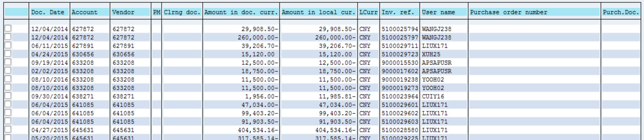This screenshot has height=140, width=644.
Task: Tick the checkbox for invoice 5100025797
Action: 8,37
